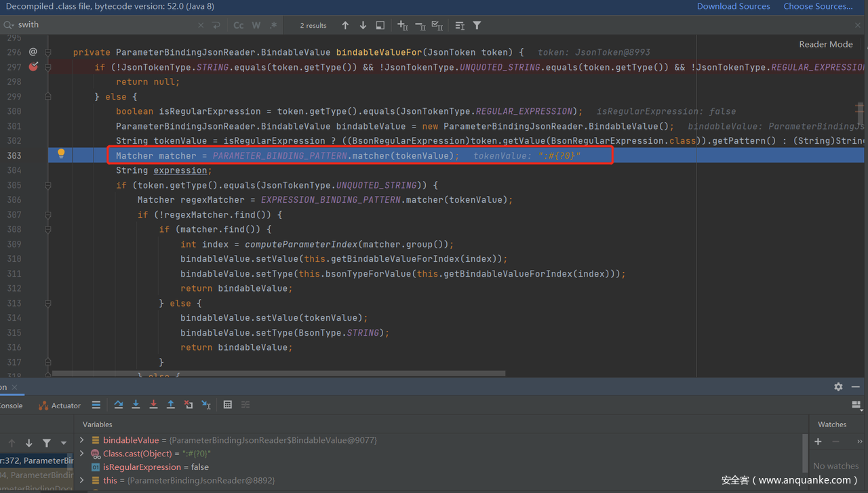Click the breakpoint on line 297
The height and width of the screenshot is (493, 868).
33,66
